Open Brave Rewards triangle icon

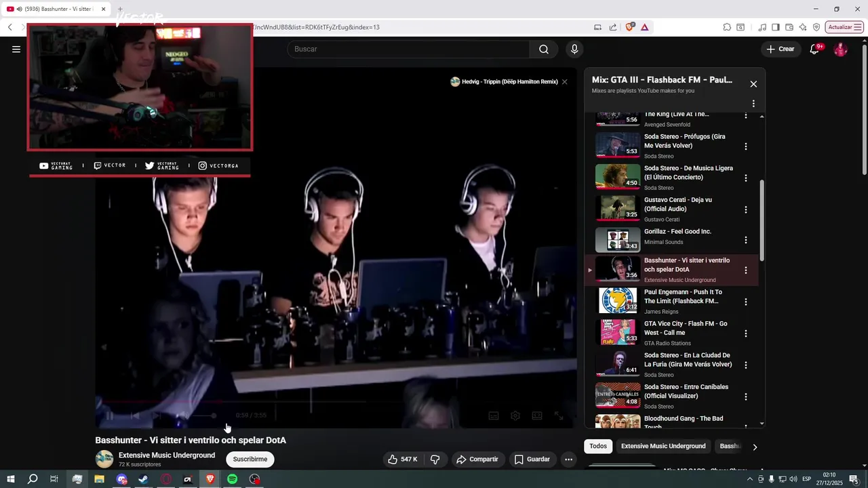pos(644,27)
